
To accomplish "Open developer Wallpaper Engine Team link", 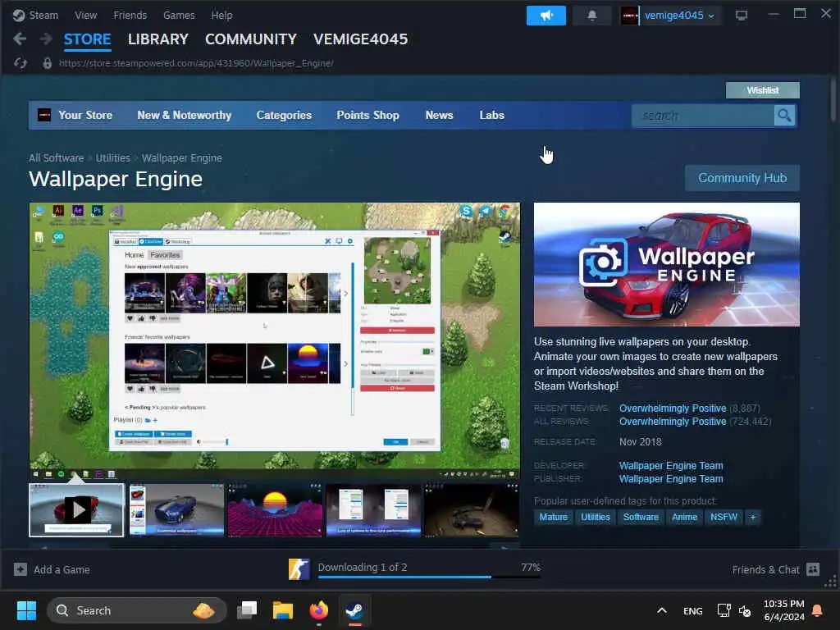I will click(x=671, y=466).
